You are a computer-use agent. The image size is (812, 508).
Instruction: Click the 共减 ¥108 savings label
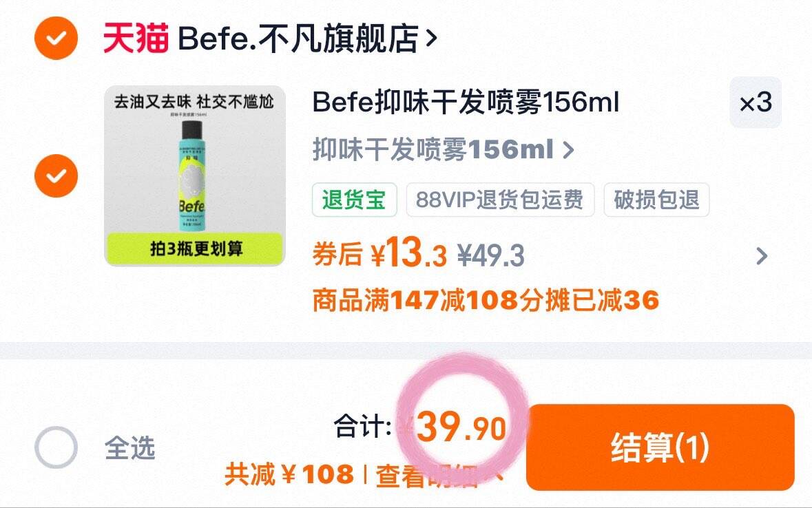289,475
